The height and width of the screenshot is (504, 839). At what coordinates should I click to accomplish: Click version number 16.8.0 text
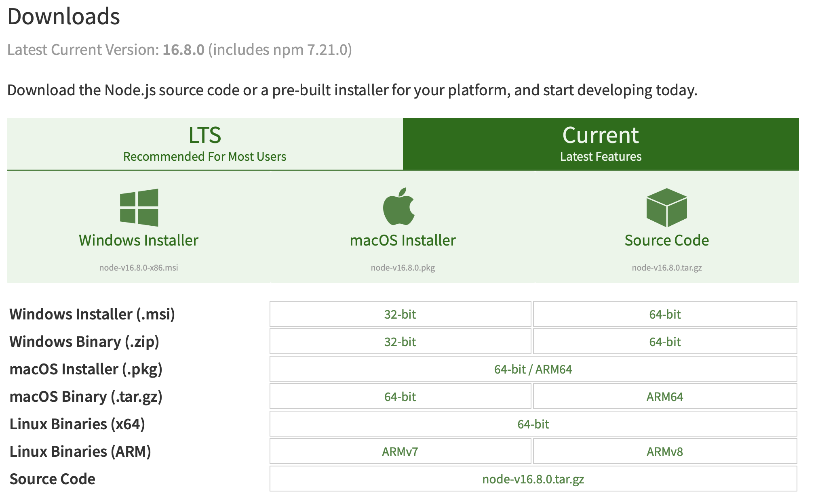point(183,50)
